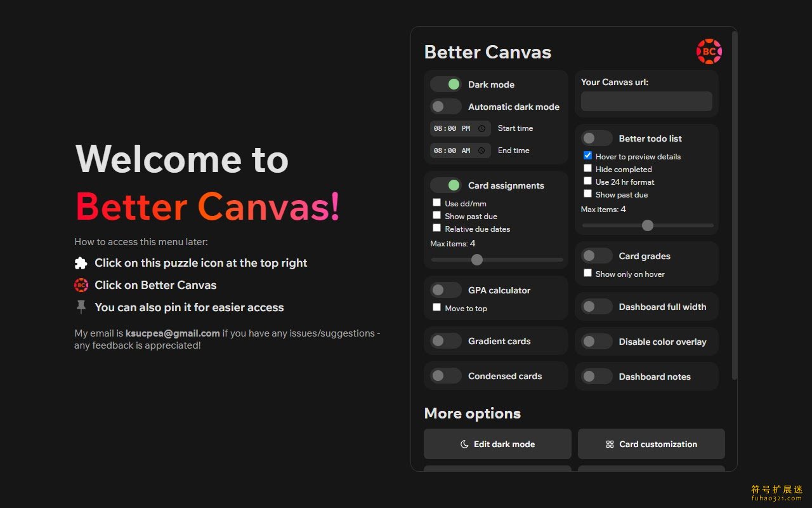Click the Your Canvas url input field
Screen dimensions: 812x508
(x=646, y=102)
